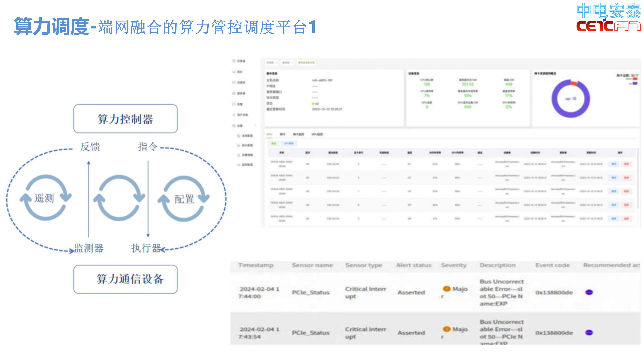644x362 pixels.
Task: Switch to the GPU tab
Action: coord(269,134)
